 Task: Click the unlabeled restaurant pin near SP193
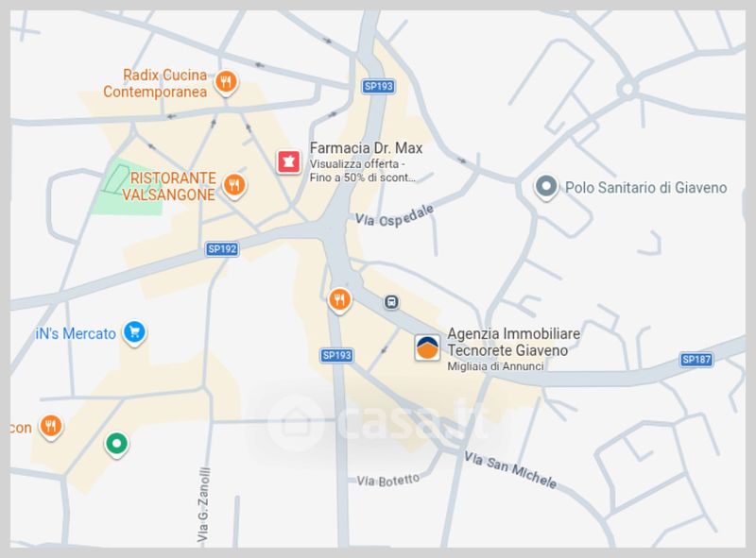(340, 300)
